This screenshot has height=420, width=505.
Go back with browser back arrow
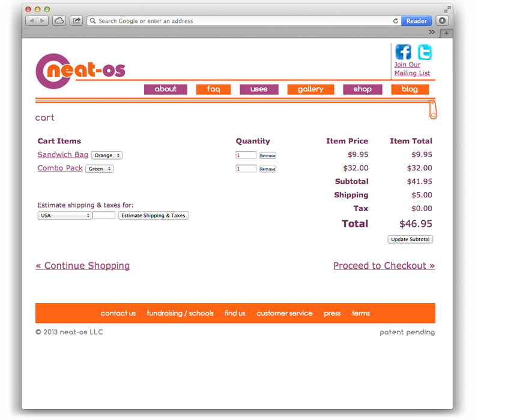31,21
